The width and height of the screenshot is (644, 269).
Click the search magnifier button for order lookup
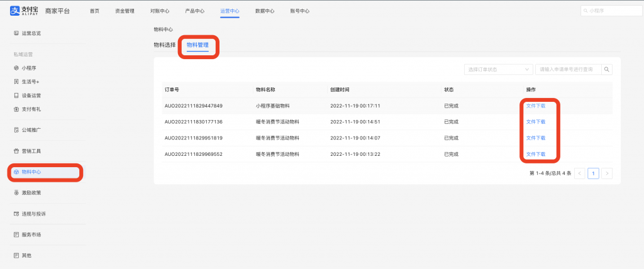pyautogui.click(x=607, y=69)
